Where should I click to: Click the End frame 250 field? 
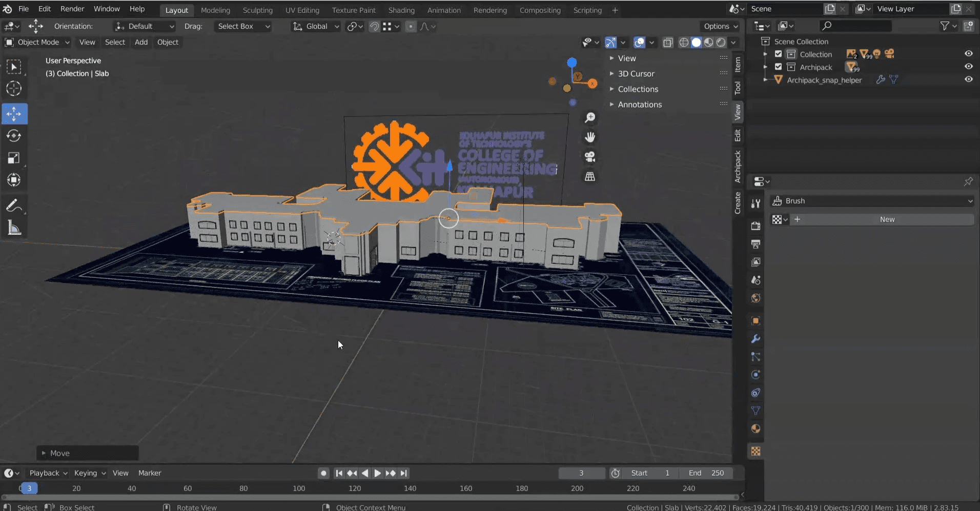[x=706, y=473]
